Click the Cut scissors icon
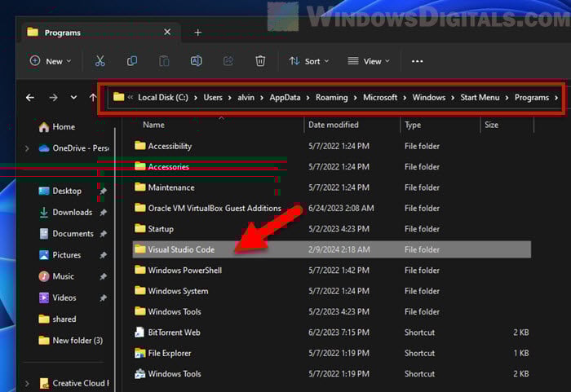The height and width of the screenshot is (392, 571). (100, 61)
